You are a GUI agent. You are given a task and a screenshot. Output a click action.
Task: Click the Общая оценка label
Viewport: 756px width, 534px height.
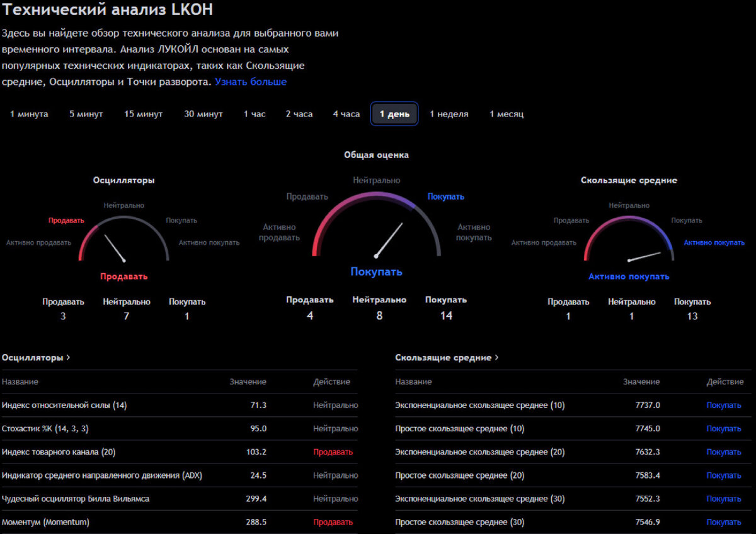[376, 154]
